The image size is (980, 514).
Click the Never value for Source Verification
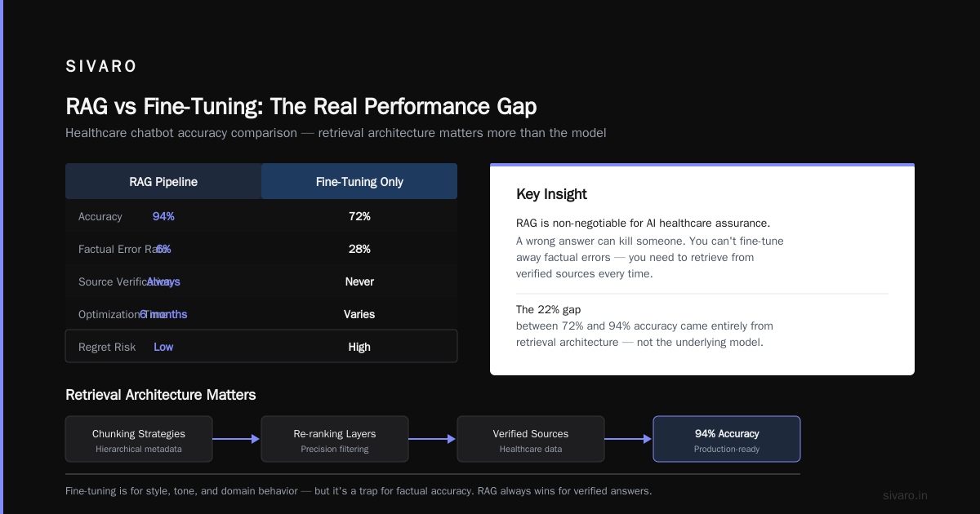point(359,281)
